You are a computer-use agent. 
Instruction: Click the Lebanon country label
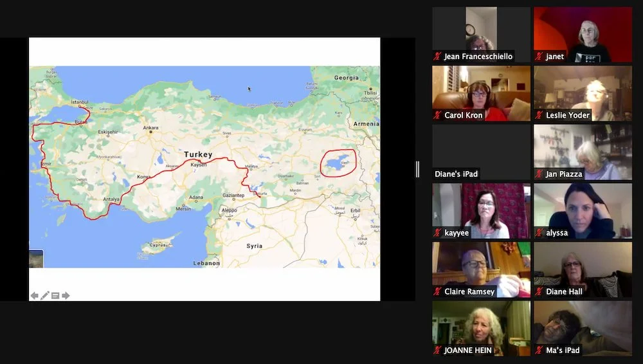pyautogui.click(x=206, y=263)
